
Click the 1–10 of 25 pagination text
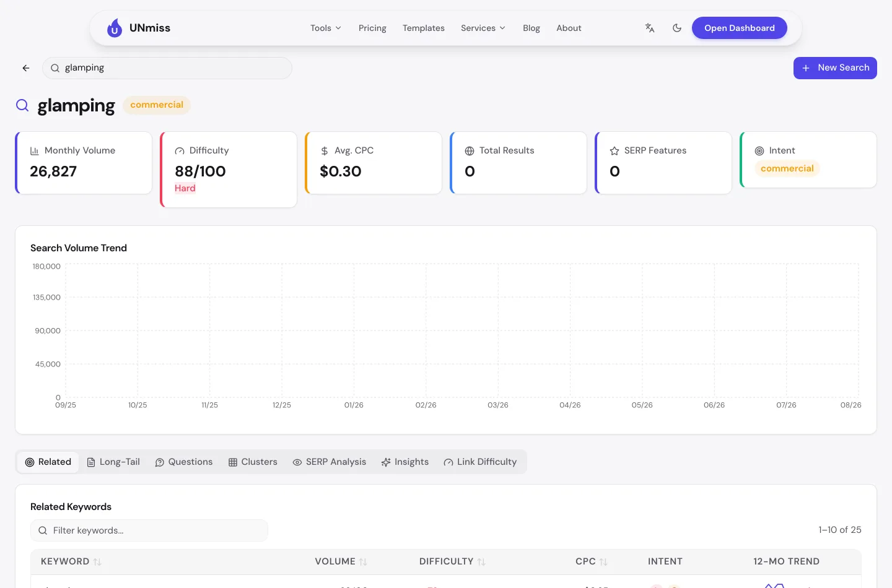(x=840, y=530)
